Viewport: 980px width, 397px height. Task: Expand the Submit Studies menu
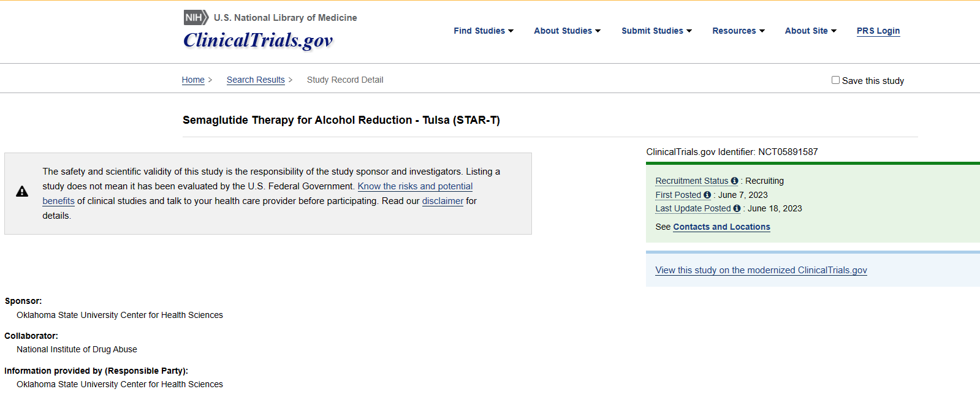[656, 31]
